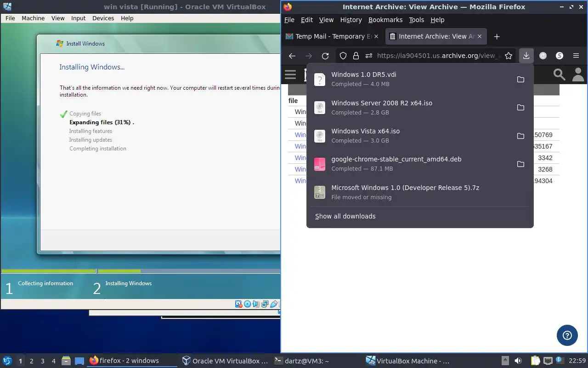
Task: Open folder containing google-chrome-stable_current_amd64.deb
Action: click(x=520, y=164)
